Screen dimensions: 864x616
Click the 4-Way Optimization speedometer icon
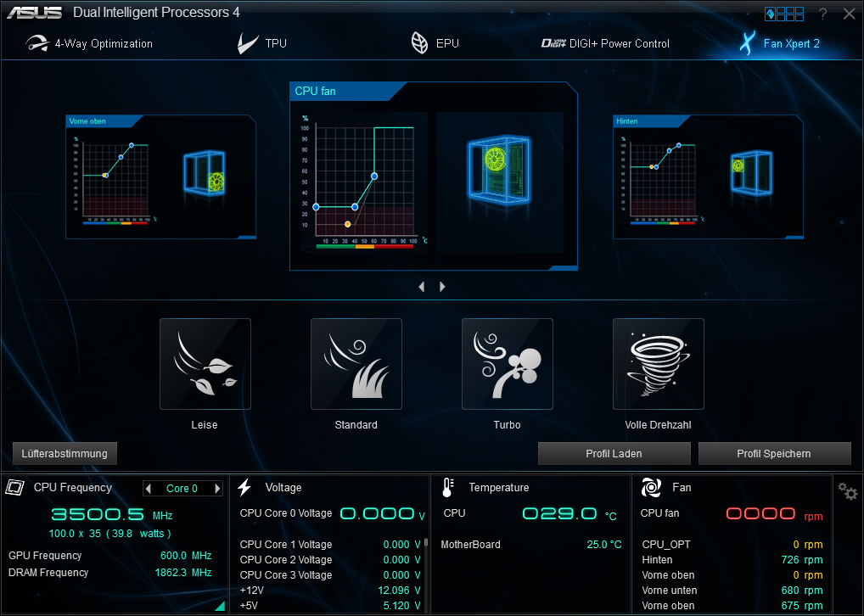point(37,43)
